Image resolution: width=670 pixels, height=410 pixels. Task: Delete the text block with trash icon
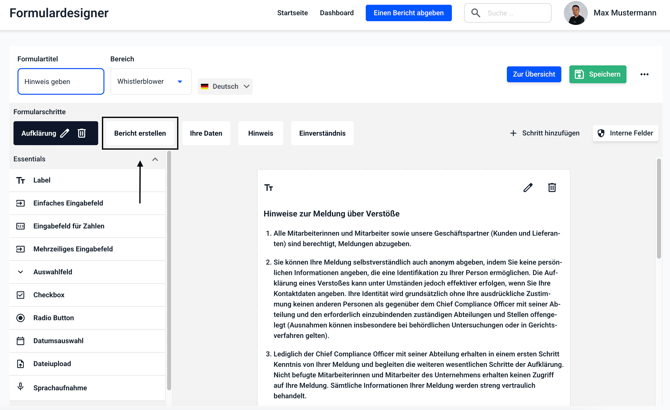[x=552, y=187]
